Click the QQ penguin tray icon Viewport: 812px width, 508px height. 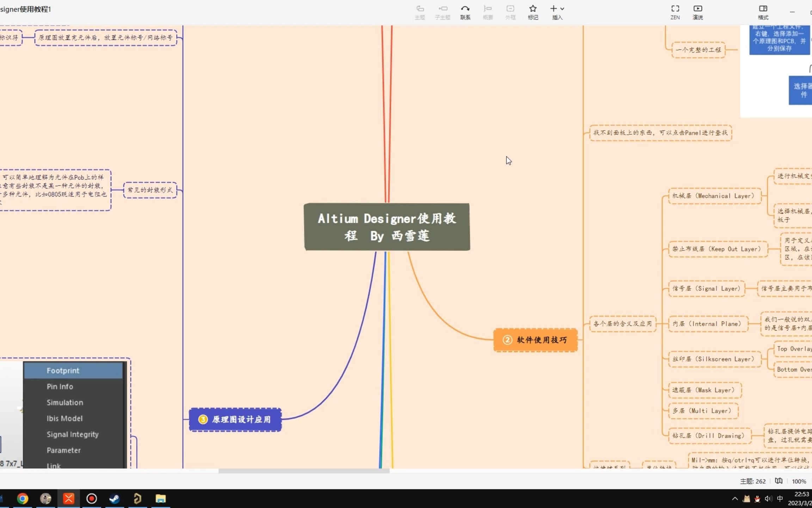757,498
